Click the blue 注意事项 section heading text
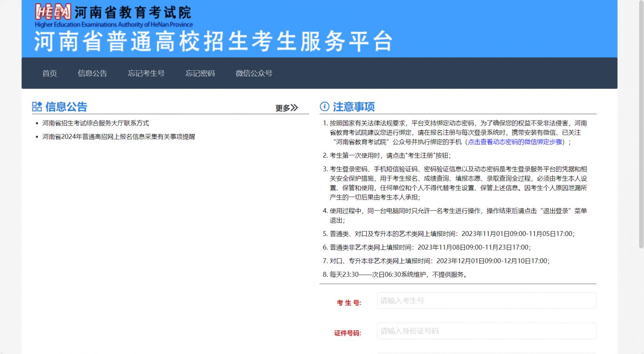Screen dimensions: 644x354 coord(354,107)
